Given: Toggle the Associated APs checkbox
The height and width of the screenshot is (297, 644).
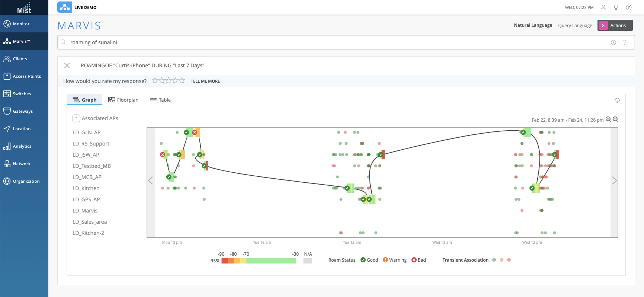Looking at the screenshot, I should pyautogui.click(x=76, y=118).
